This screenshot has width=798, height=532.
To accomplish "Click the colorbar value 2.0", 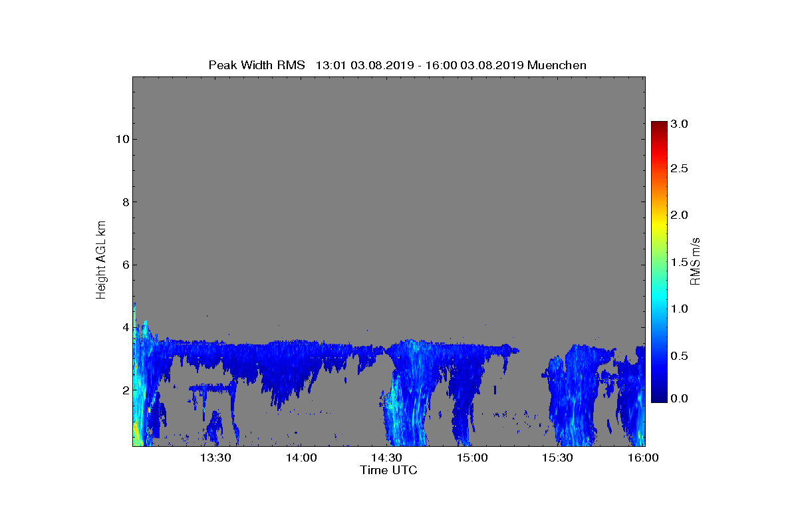I will 679,215.
